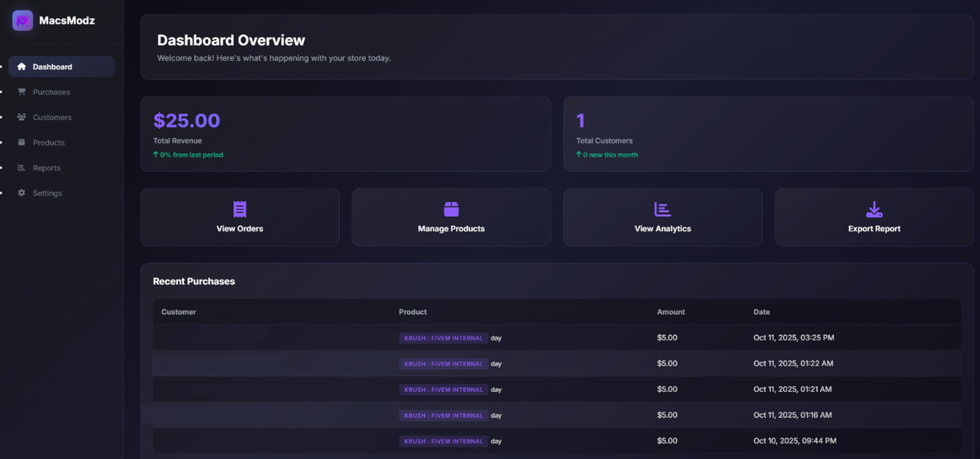The width and height of the screenshot is (980, 459).
Task: Click the date Oct 11, 2025, 03:25 PM
Action: (794, 337)
